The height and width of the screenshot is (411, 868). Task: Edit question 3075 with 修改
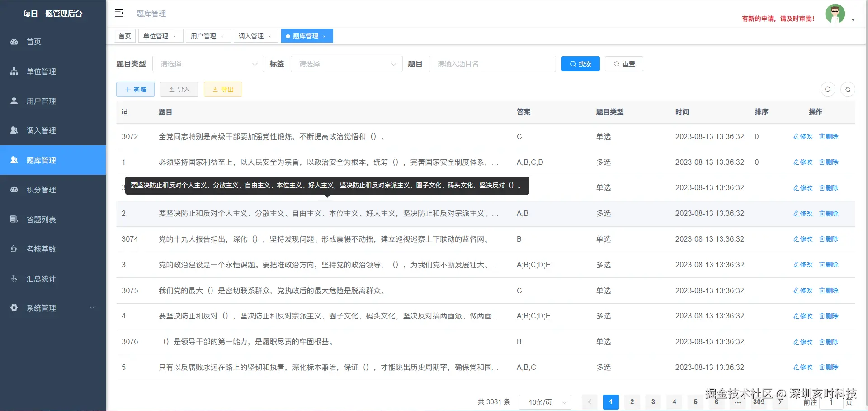click(x=803, y=290)
